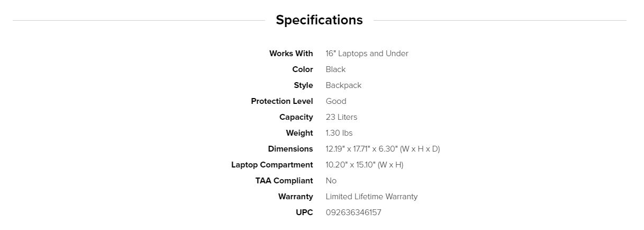Viewport: 644px width, 230px height.
Task: Click the Works With label
Action: click(291, 54)
